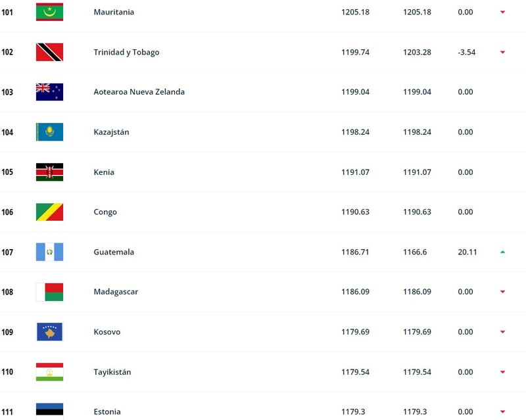This screenshot has width=526, height=420.
Task: Click the Kosovo flag icon
Action: (49, 332)
